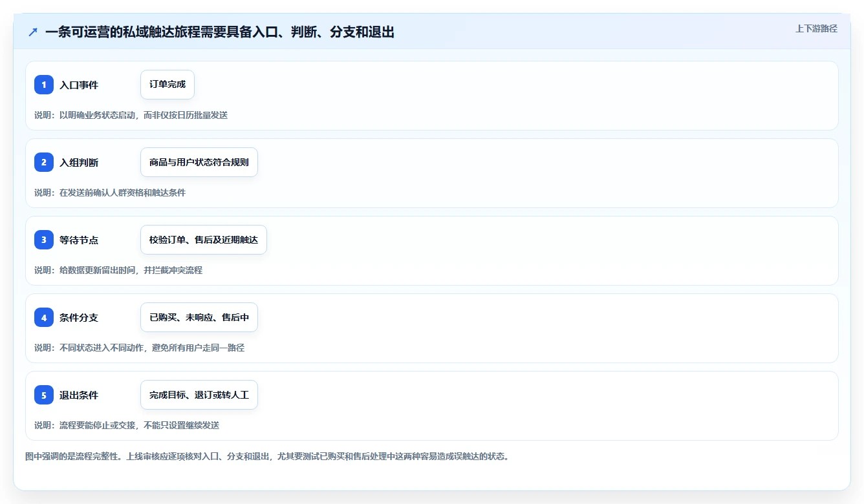Screen dimensions: 864x504
Task: Click the 退出条件 step label
Action: (79, 395)
